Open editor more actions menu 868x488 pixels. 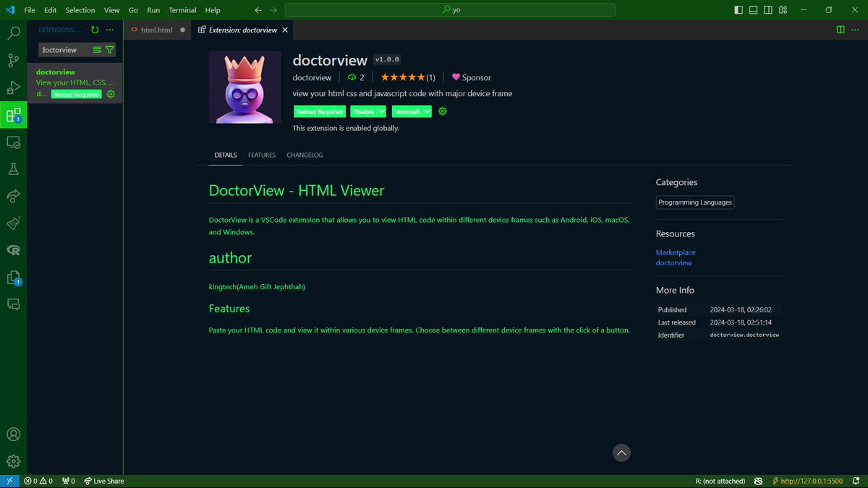pos(855,30)
